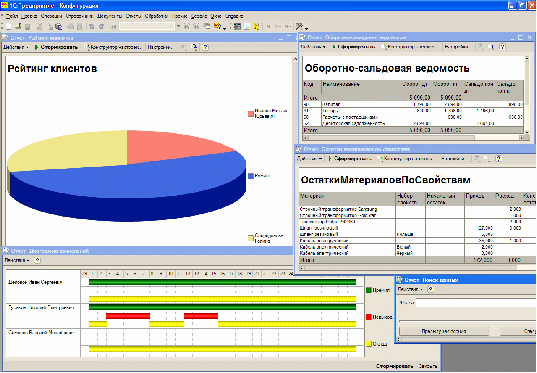This screenshot has height=373, width=537.
Task: Click the red legend swatch in Gantt chart
Action: click(369, 317)
